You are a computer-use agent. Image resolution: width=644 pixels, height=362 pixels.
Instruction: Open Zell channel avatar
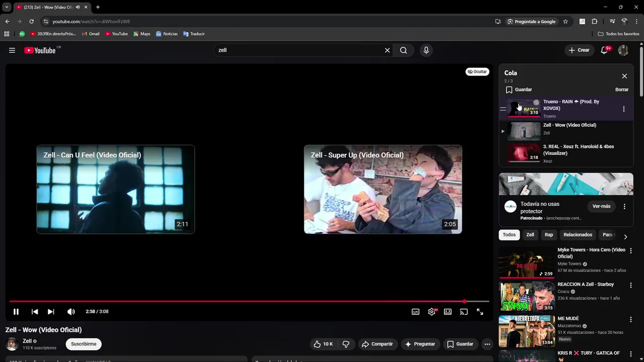[12, 344]
